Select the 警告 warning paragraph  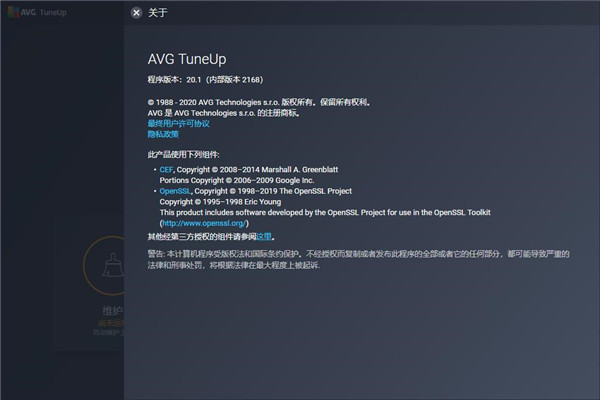359,259
